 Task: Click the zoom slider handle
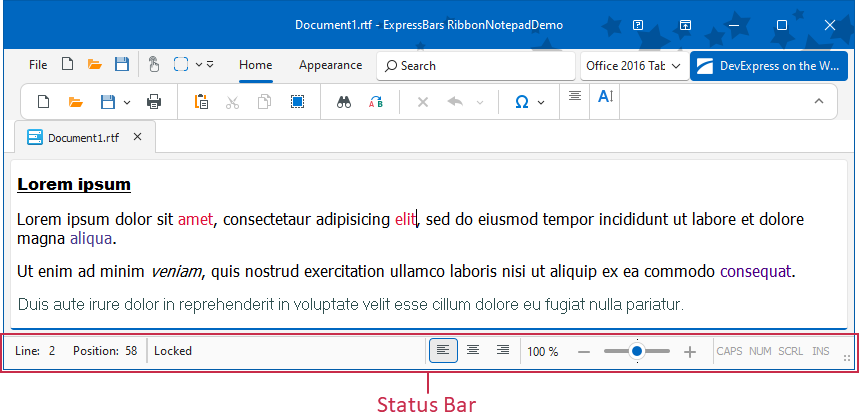pos(637,351)
